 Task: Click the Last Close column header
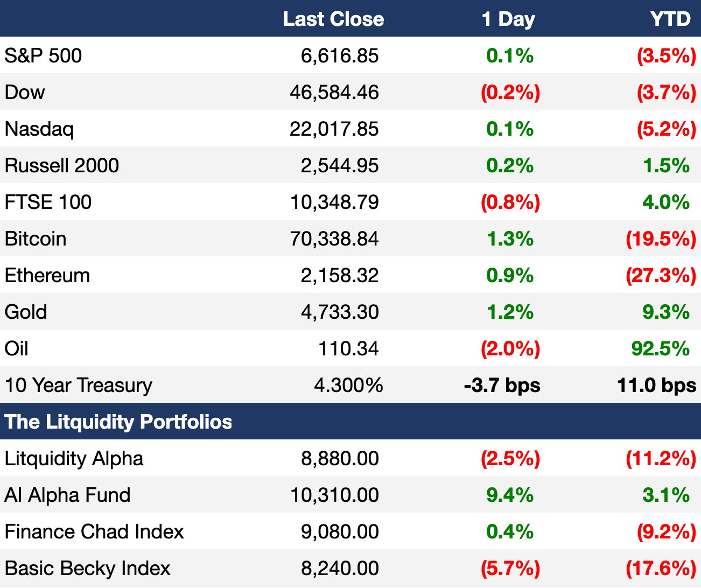coord(333,19)
